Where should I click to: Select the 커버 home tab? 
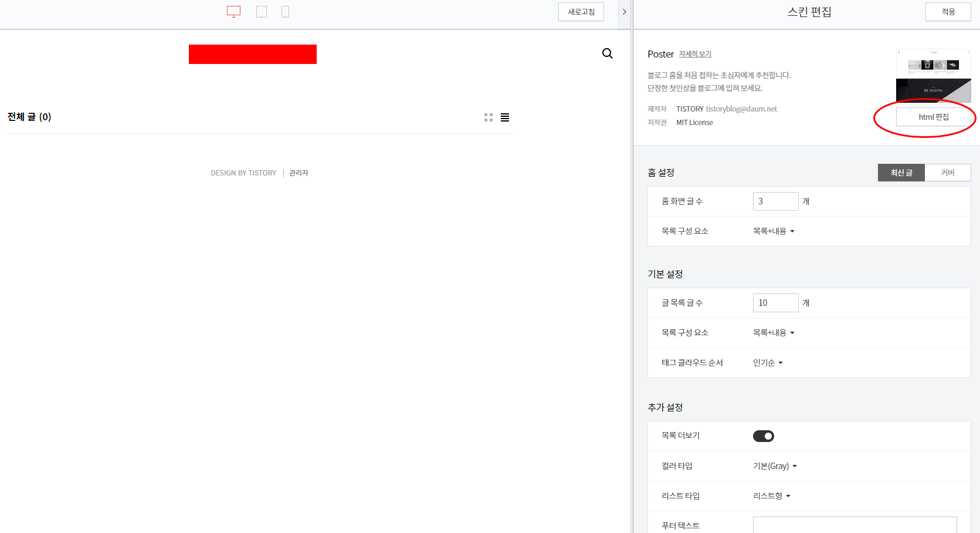pos(948,173)
